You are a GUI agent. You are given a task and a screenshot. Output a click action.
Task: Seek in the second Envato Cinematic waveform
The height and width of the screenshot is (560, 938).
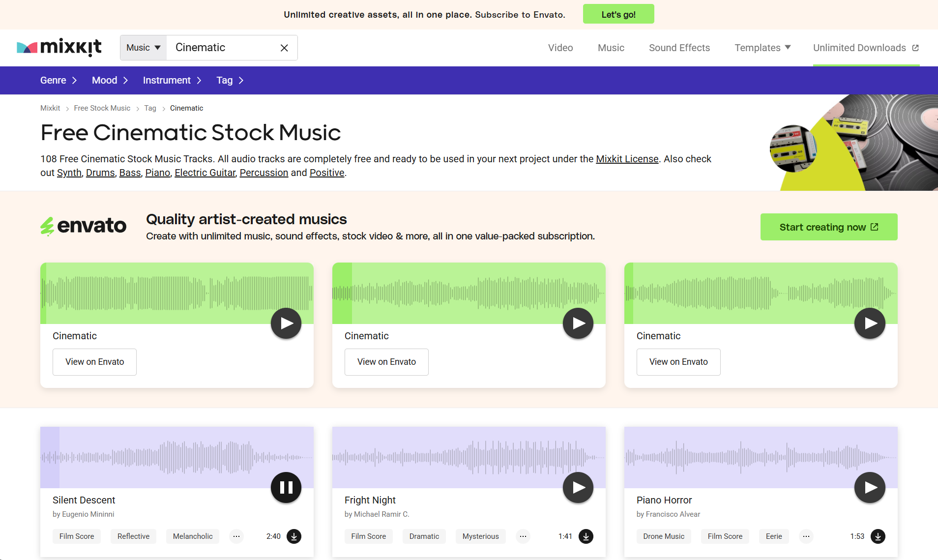469,293
